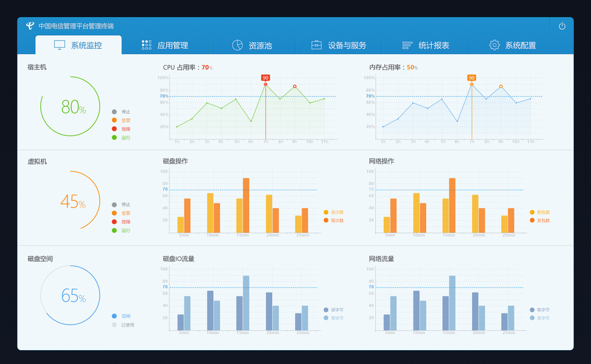
Task: Click the 磁盘IO流量 chart title
Action: [x=179, y=258]
